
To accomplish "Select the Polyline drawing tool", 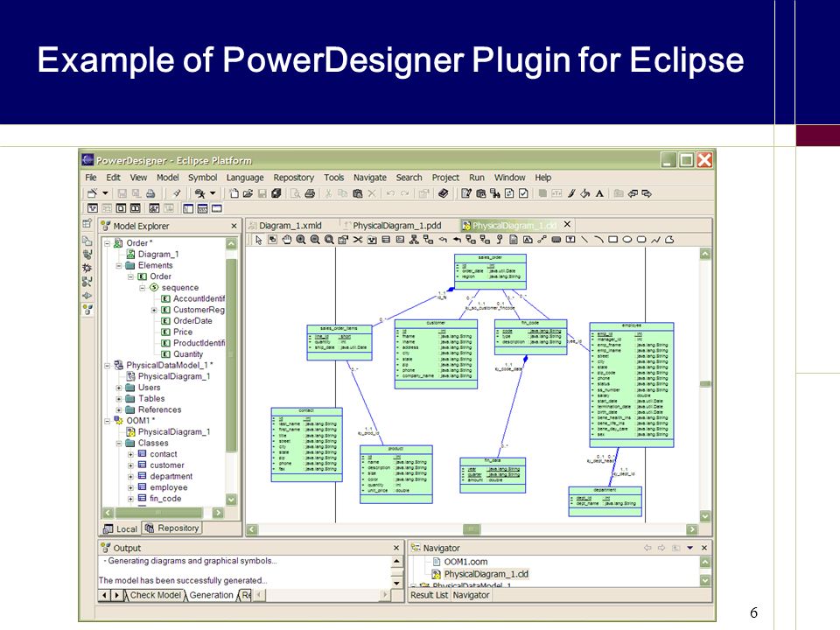I will click(655, 240).
